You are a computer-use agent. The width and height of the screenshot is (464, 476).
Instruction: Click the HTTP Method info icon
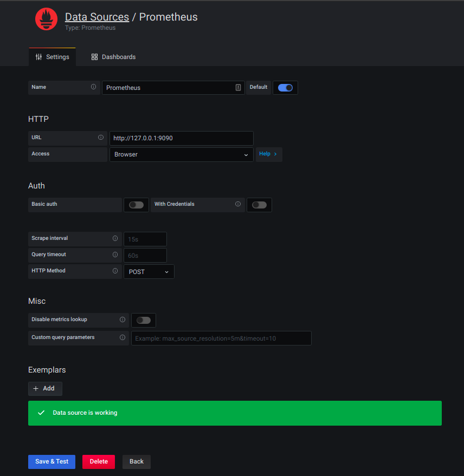point(115,271)
